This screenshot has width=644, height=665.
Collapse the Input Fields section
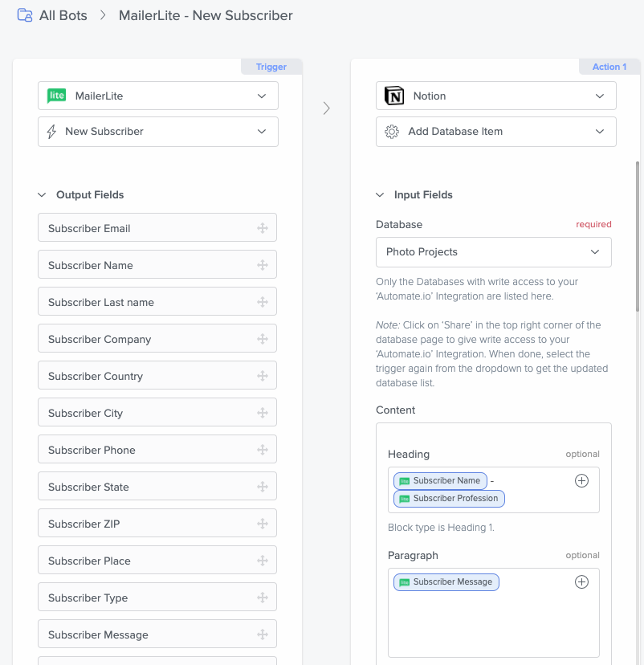(380, 195)
